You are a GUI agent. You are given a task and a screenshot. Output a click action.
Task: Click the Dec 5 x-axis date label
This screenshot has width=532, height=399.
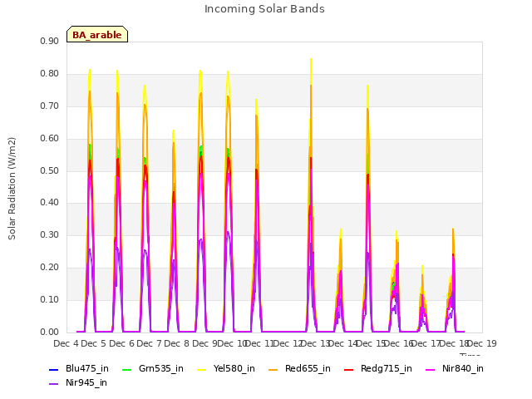point(94,343)
